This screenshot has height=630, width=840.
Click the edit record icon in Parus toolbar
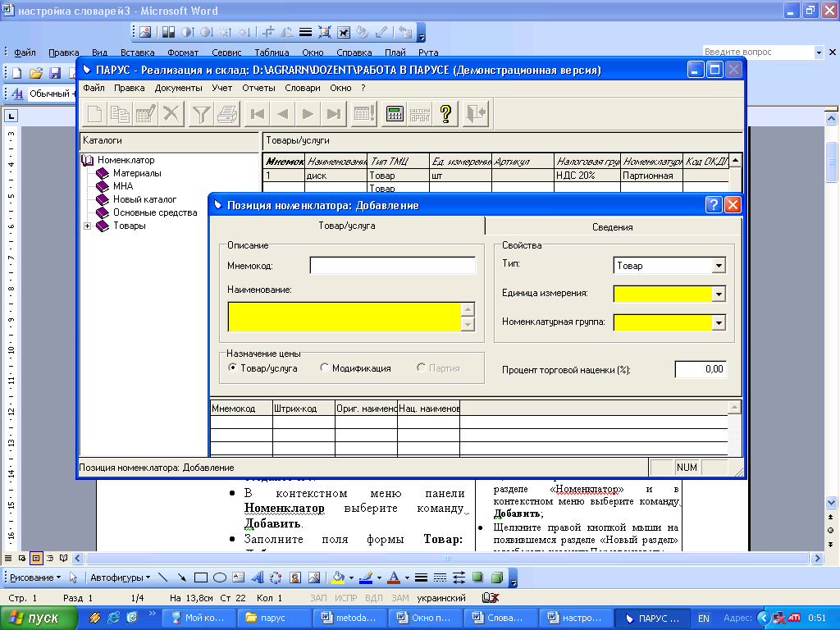(x=145, y=113)
